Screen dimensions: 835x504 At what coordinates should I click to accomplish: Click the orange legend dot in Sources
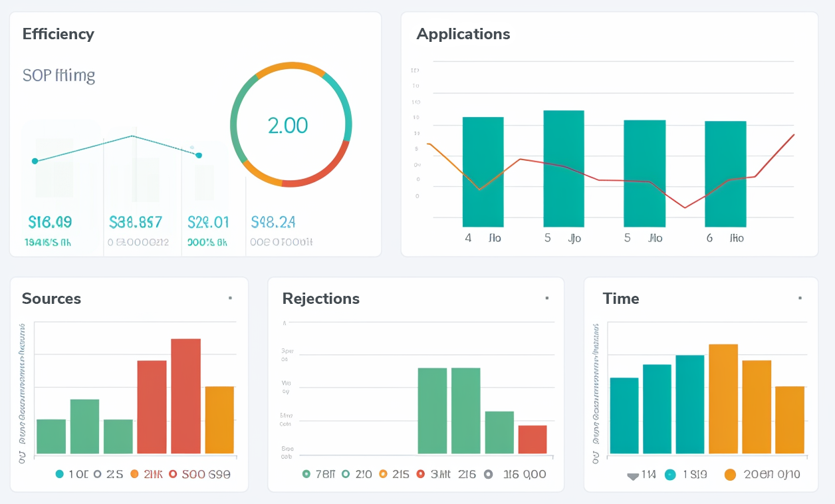pos(134,474)
